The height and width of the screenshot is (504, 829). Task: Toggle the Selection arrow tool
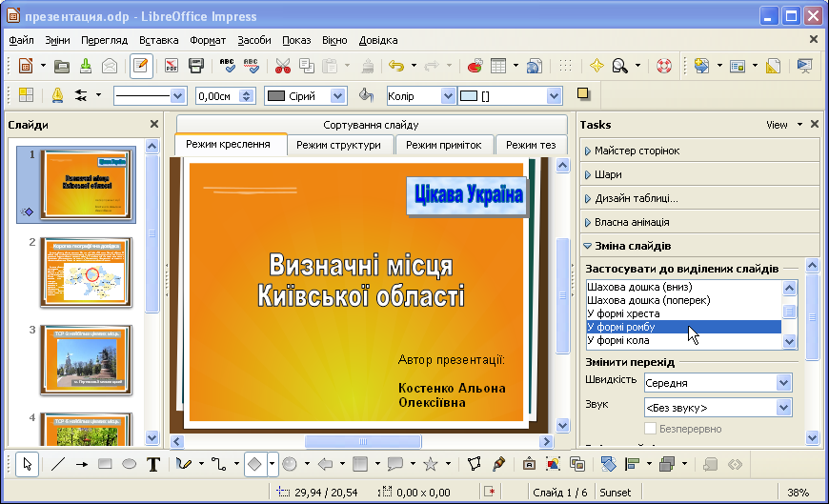point(27,464)
